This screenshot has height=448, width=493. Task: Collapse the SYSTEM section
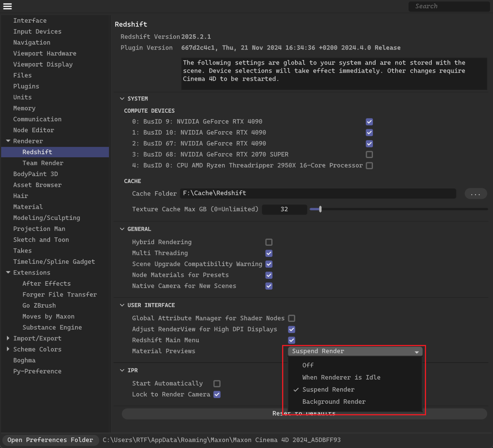[122, 99]
